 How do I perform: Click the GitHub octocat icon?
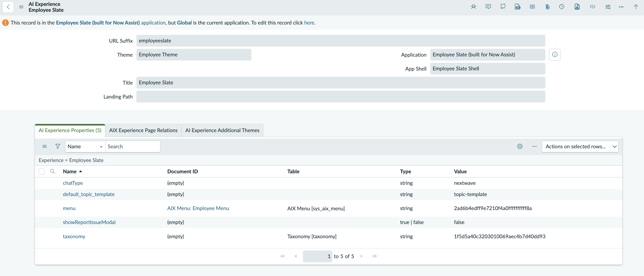(503, 7)
